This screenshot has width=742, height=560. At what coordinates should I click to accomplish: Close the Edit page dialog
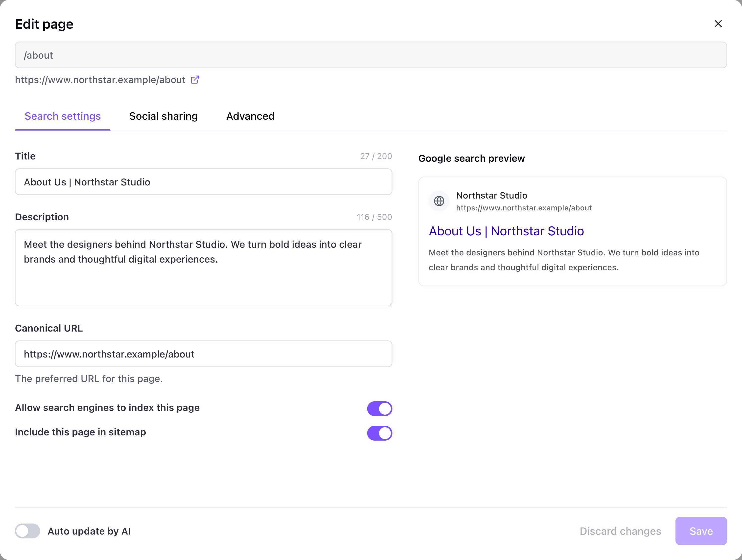(x=718, y=24)
